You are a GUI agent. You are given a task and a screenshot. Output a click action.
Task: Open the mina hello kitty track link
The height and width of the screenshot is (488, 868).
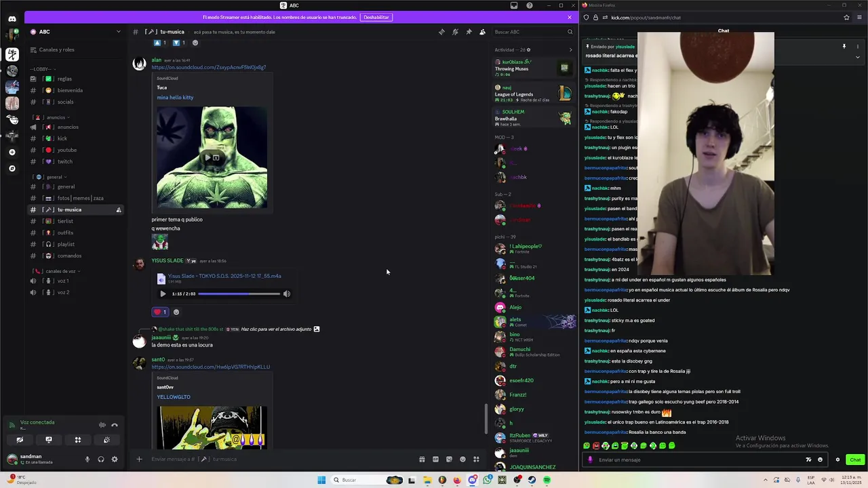click(x=175, y=98)
